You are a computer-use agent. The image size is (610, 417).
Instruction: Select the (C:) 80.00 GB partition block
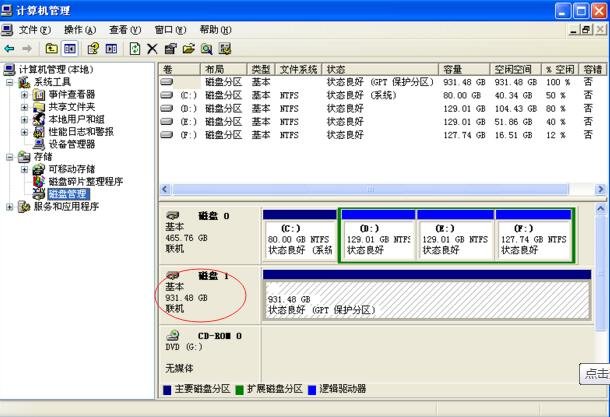coord(300,236)
